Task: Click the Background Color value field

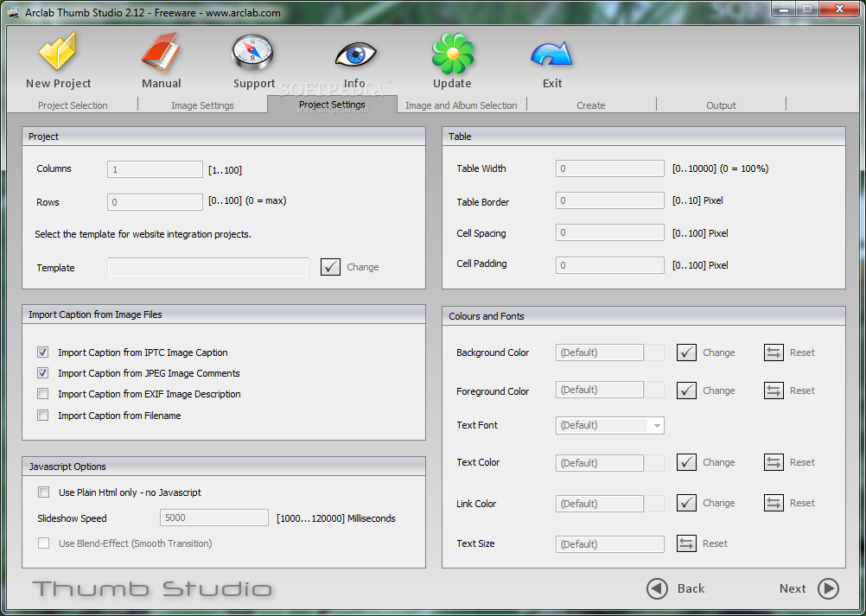Action: [600, 352]
